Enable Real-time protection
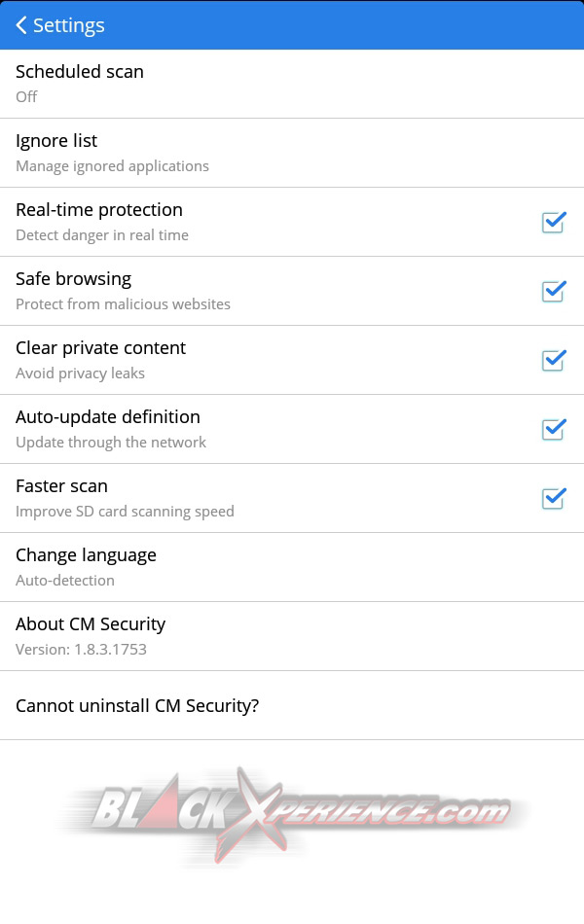584x924 pixels. (553, 223)
